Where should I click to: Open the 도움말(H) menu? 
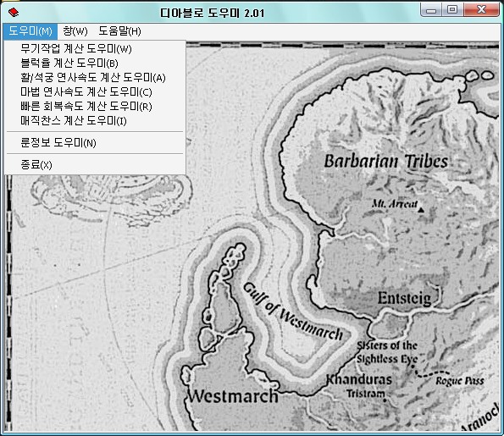point(119,31)
